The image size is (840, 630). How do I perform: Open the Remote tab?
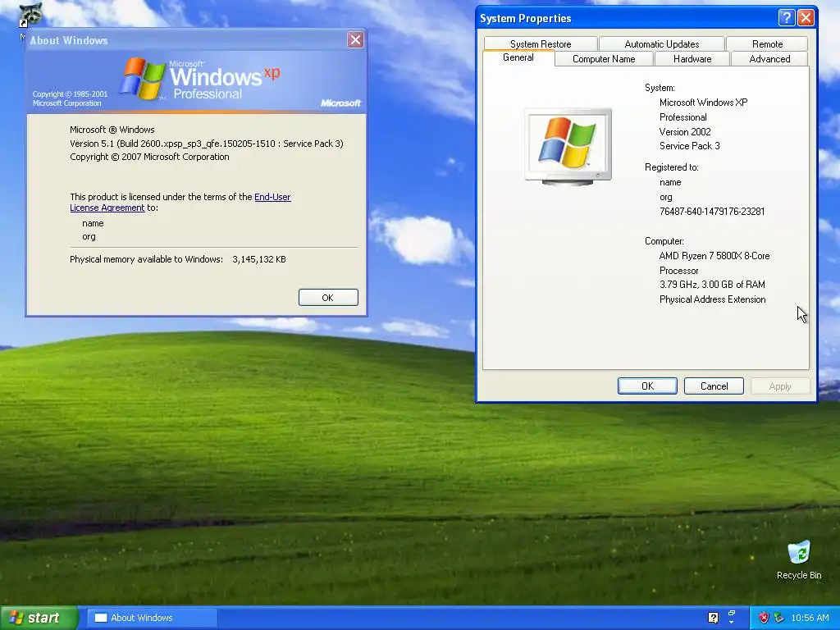click(x=767, y=44)
